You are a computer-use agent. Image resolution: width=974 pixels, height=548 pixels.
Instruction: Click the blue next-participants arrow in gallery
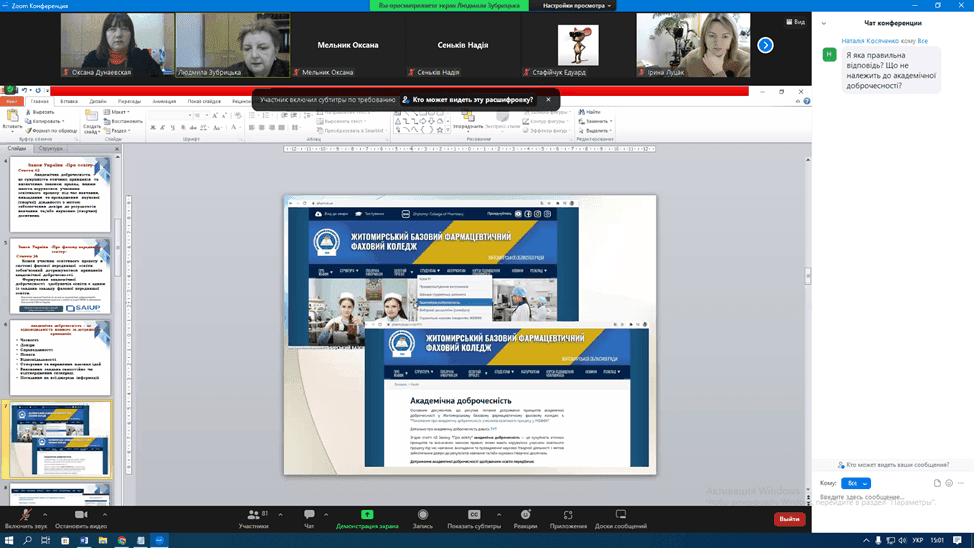click(765, 45)
